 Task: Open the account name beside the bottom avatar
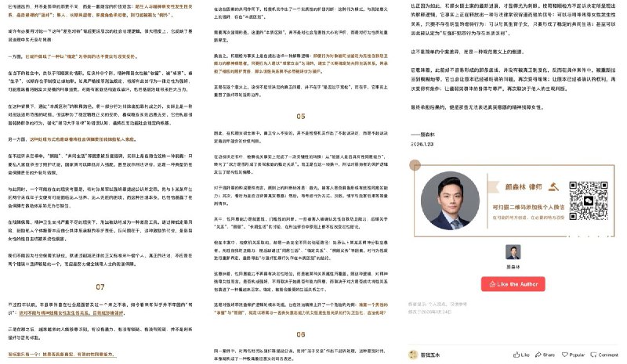pos(430,355)
